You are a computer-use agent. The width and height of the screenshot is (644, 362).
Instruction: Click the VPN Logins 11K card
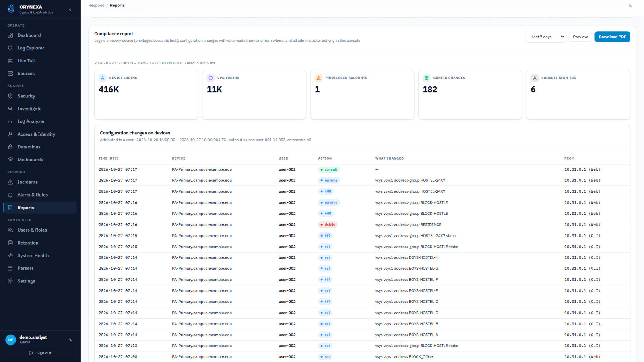(x=254, y=95)
